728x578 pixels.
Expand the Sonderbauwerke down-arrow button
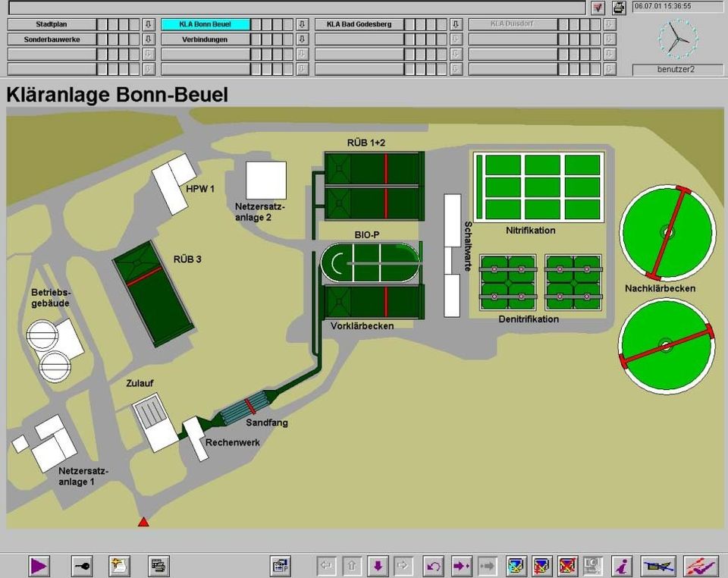[x=148, y=39]
